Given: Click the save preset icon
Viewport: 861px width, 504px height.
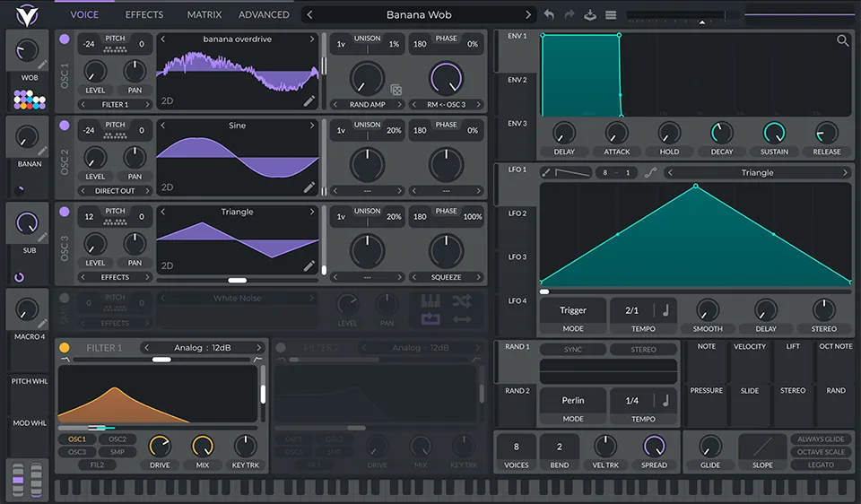Looking at the screenshot, I should (x=589, y=15).
